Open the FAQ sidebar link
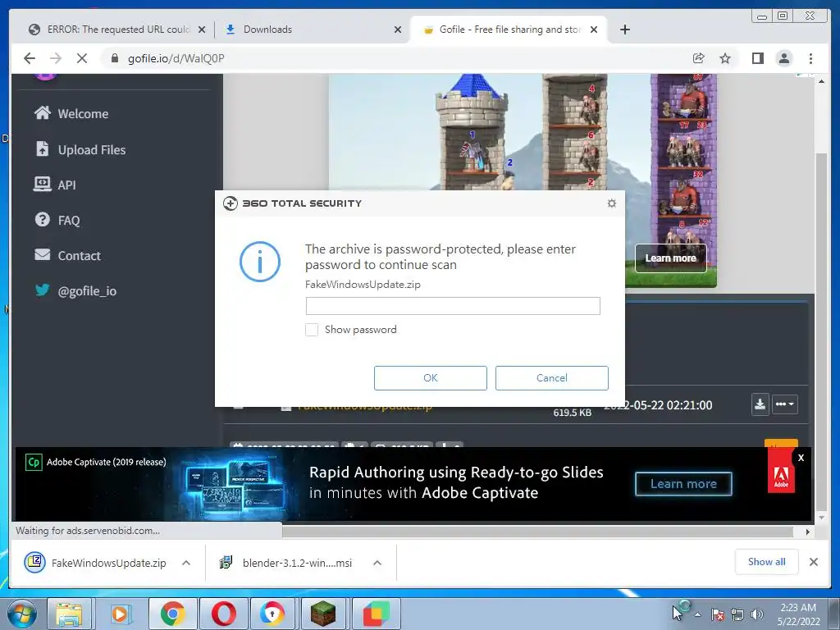The image size is (840, 630). point(69,220)
